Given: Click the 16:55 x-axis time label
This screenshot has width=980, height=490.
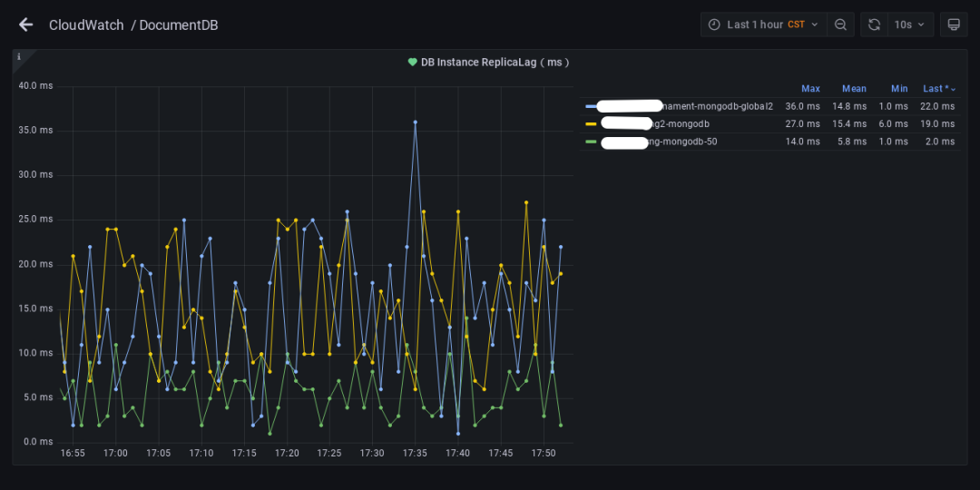Looking at the screenshot, I should pyautogui.click(x=73, y=453).
